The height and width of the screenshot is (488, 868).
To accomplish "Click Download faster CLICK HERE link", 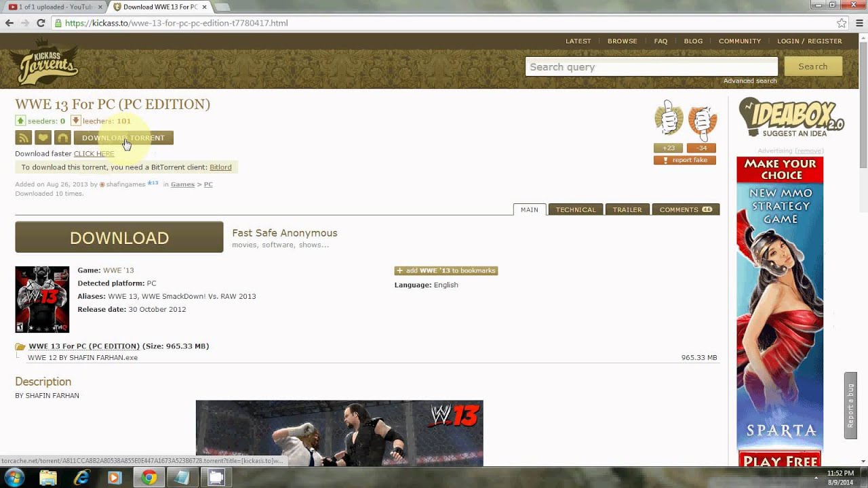I will (x=94, y=154).
